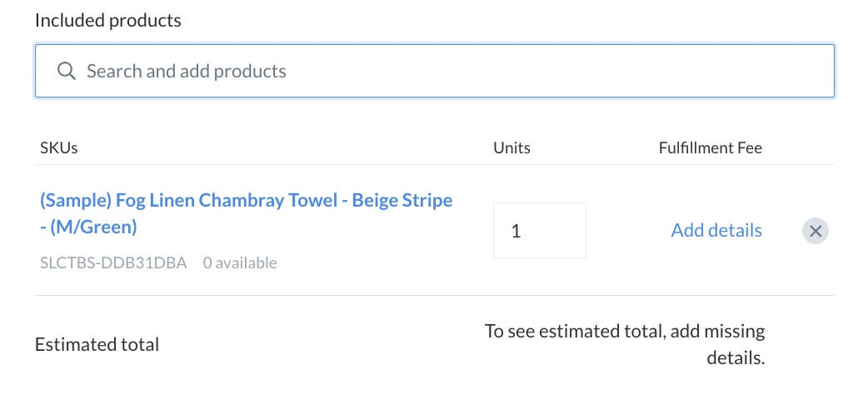Click the placeholder text in search box
The width and height of the screenshot is (868, 395).
[x=187, y=71]
